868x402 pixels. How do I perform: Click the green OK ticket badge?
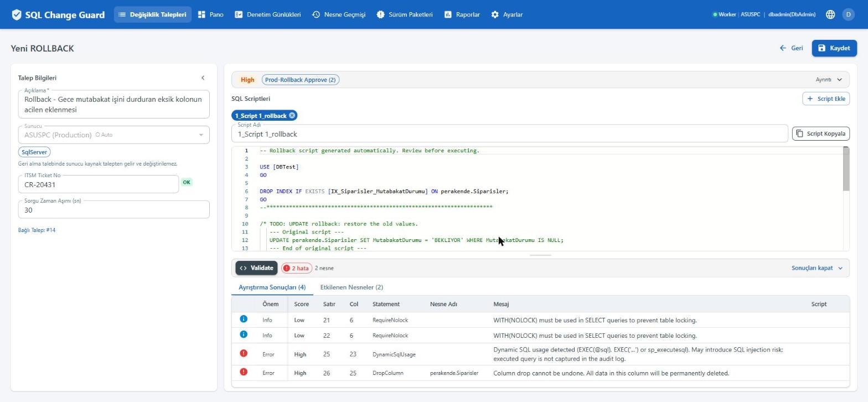187,182
